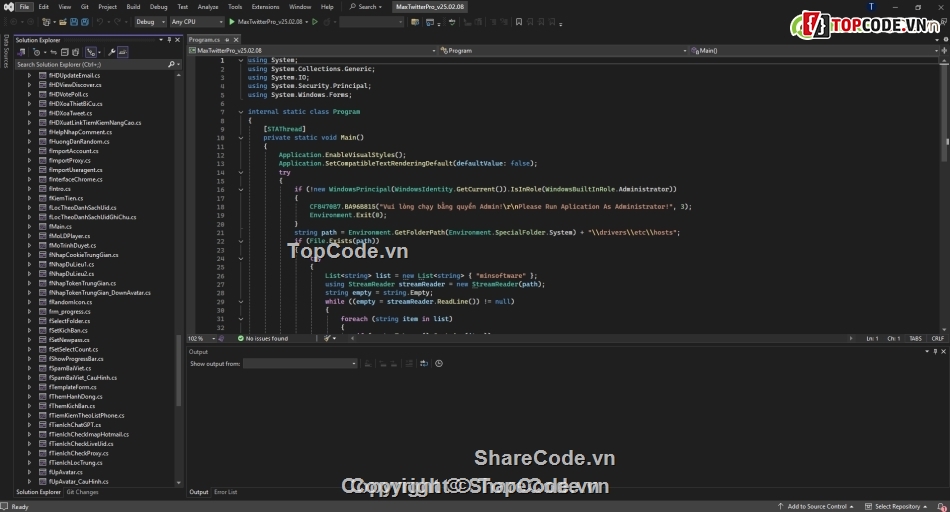Click Collapse All icon in Solution Explorer
950x512 pixels.
pyautogui.click(x=64, y=52)
